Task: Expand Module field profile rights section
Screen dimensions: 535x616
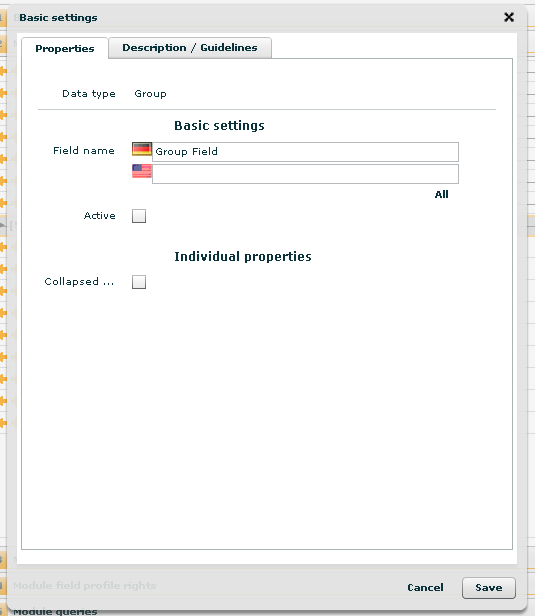Action: click(84, 585)
